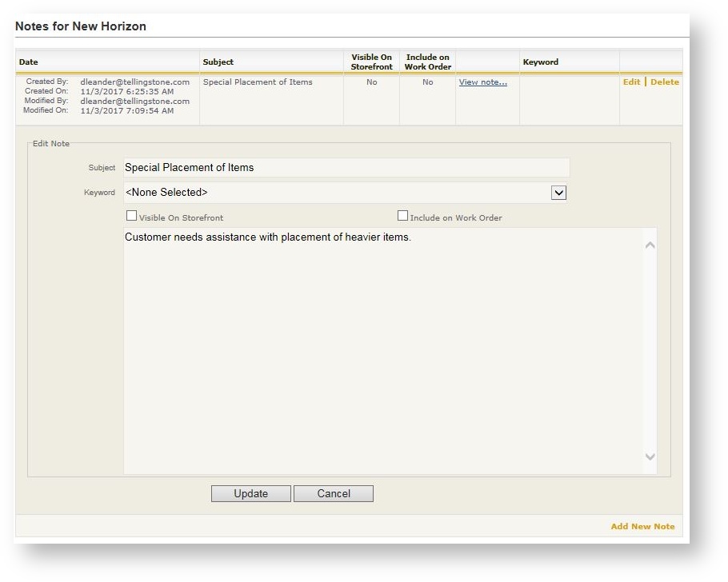
Task: Click the Edit link for the note
Action: click(631, 82)
